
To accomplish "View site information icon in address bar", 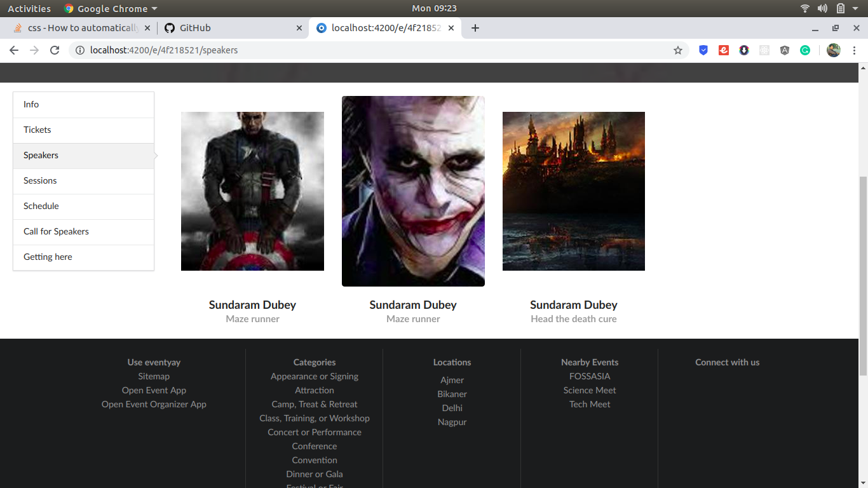I will [79, 50].
